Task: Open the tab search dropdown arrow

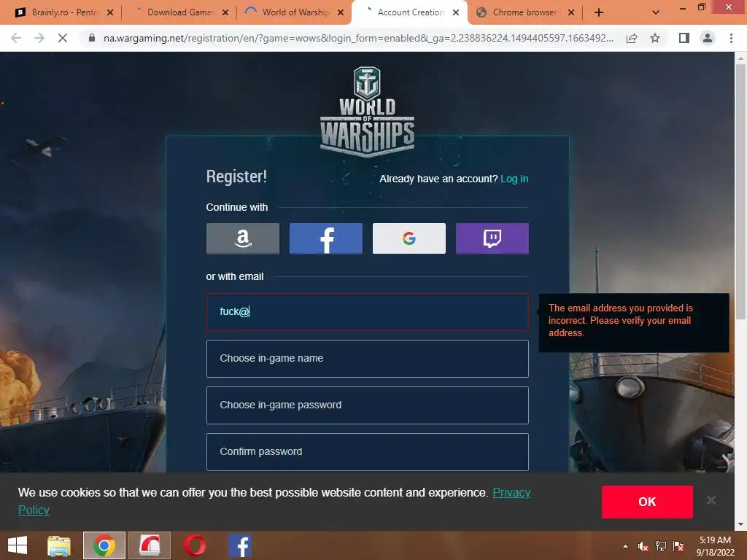Action: click(x=656, y=12)
